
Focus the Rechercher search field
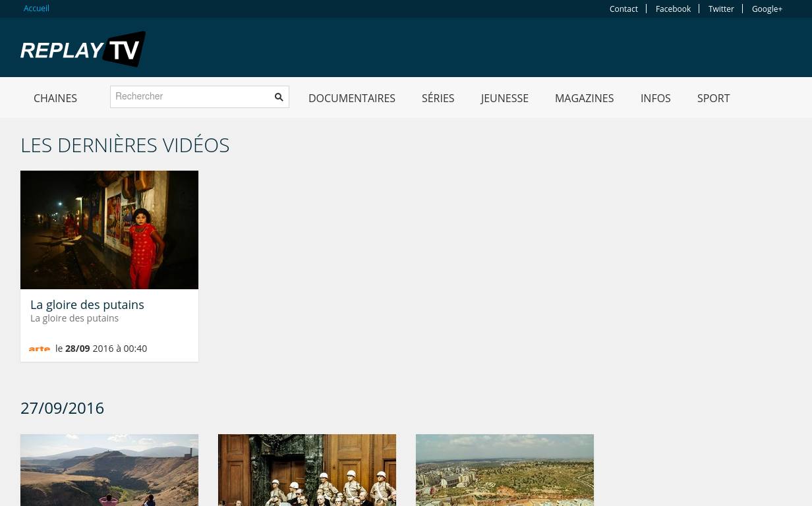click(x=191, y=97)
